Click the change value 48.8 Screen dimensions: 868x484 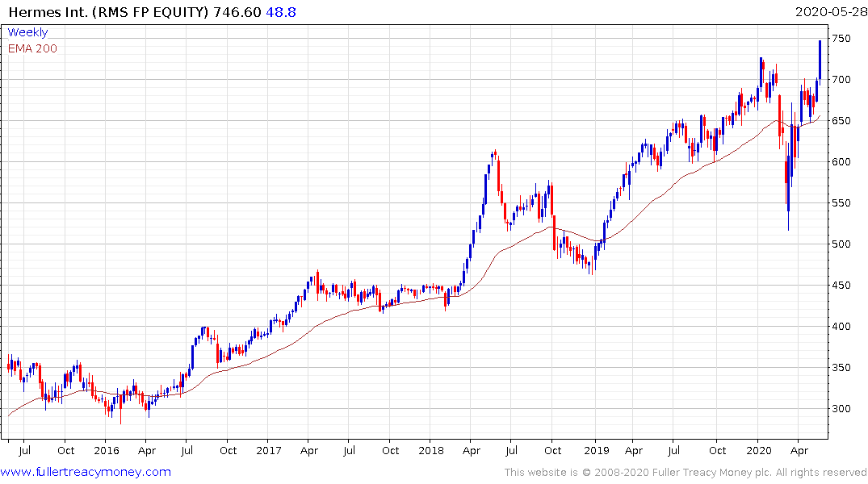pos(281,12)
